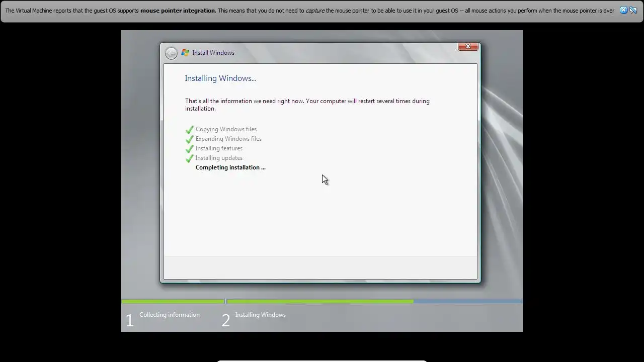Dismiss the VirtualBox mouse integration notification
This screenshot has width=644, height=362.
click(x=623, y=10)
